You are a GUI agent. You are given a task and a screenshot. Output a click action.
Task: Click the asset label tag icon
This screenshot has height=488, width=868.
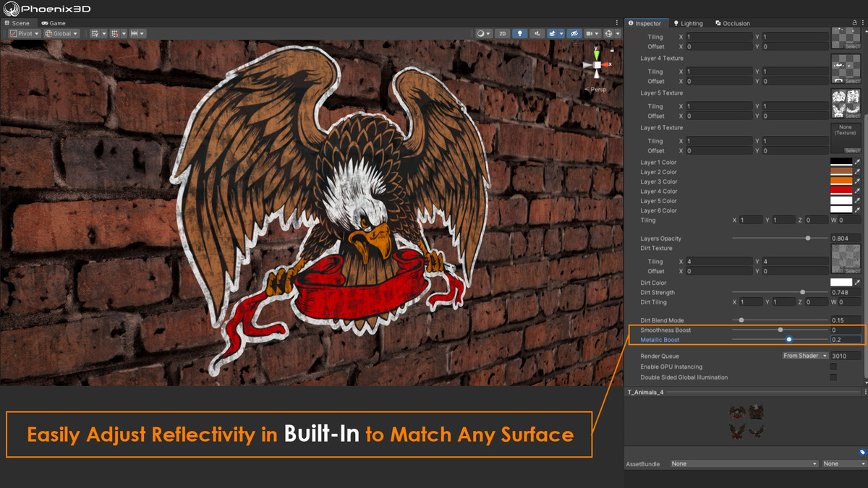(x=862, y=452)
